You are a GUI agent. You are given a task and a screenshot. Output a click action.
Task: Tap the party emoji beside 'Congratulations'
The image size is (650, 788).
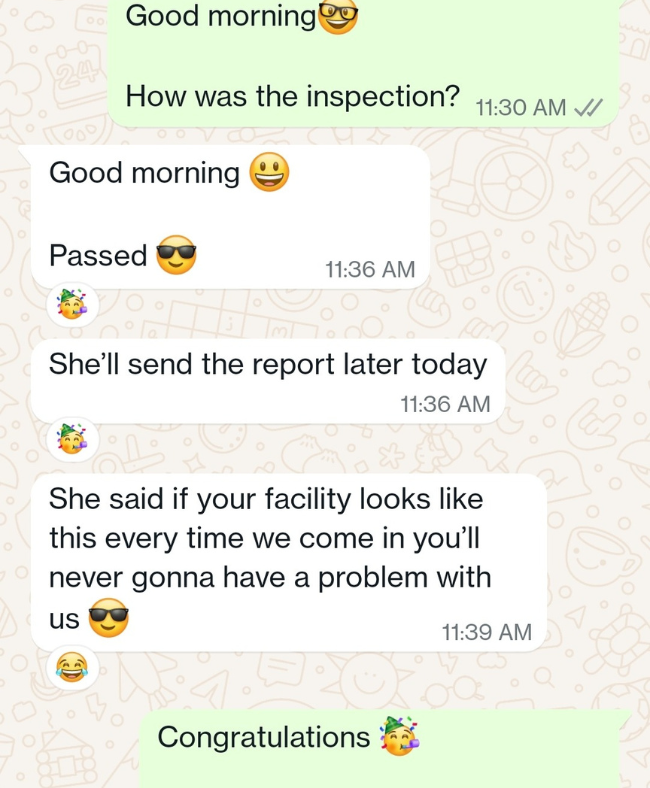(399, 736)
